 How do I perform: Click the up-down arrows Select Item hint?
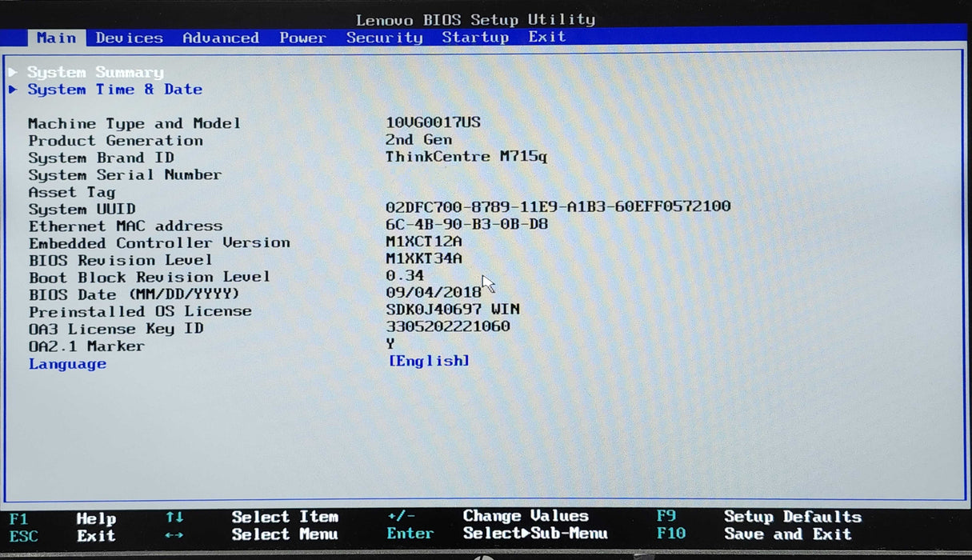252,518
